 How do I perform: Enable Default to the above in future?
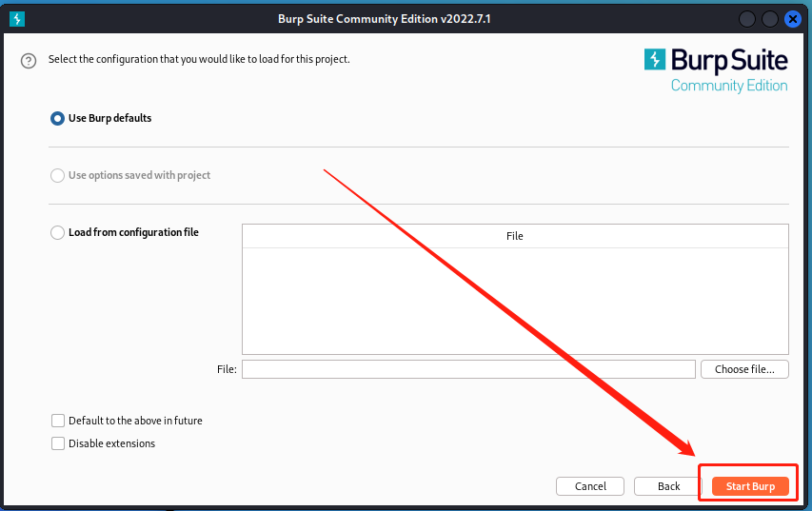(58, 421)
